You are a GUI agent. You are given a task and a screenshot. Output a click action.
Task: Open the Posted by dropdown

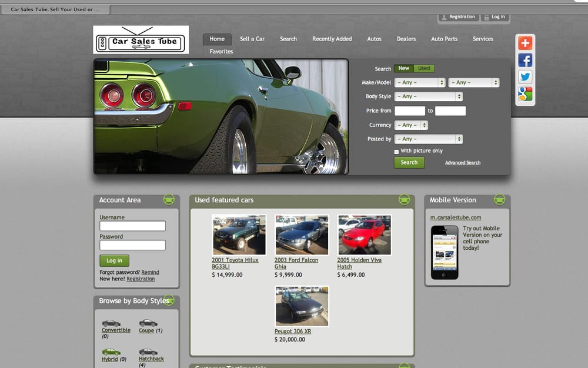click(x=429, y=139)
